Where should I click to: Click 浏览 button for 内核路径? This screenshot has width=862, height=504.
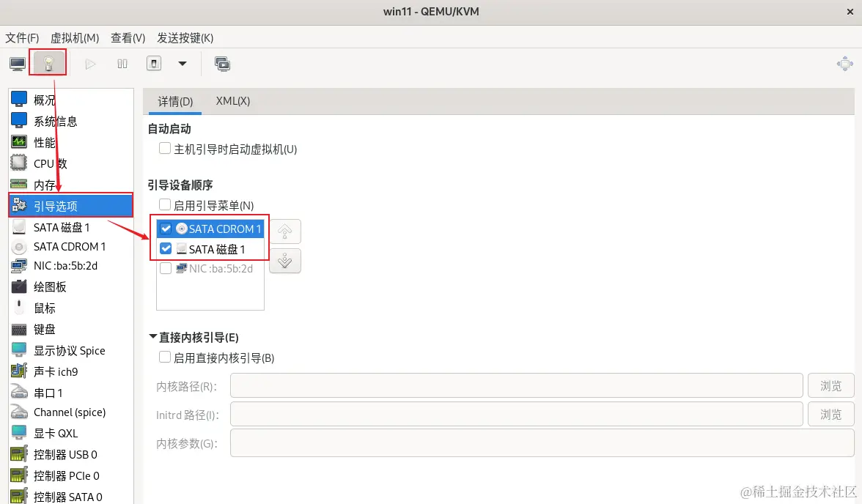tap(830, 385)
